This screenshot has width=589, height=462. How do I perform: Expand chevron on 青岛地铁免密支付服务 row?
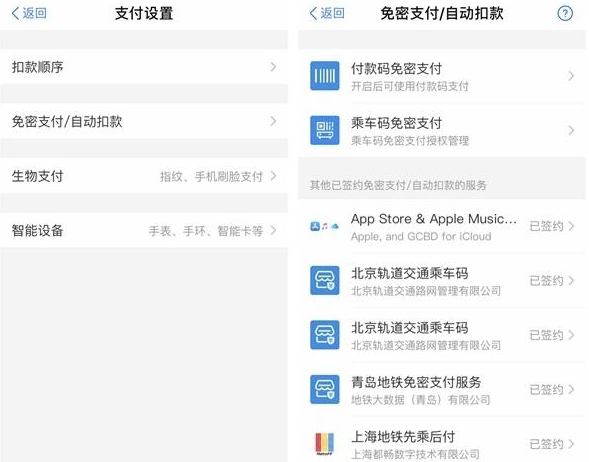click(x=571, y=389)
